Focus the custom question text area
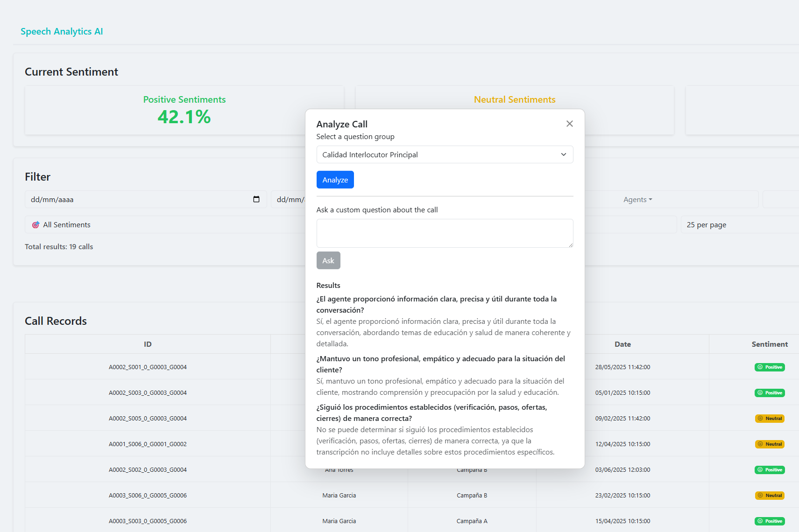 point(445,233)
